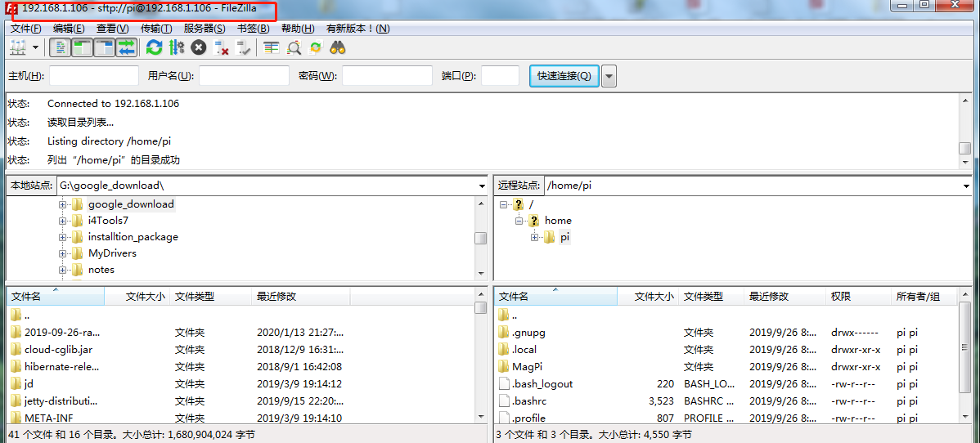The image size is (980, 443).
Task: Toggle directory comparison icon
Action: click(x=293, y=47)
